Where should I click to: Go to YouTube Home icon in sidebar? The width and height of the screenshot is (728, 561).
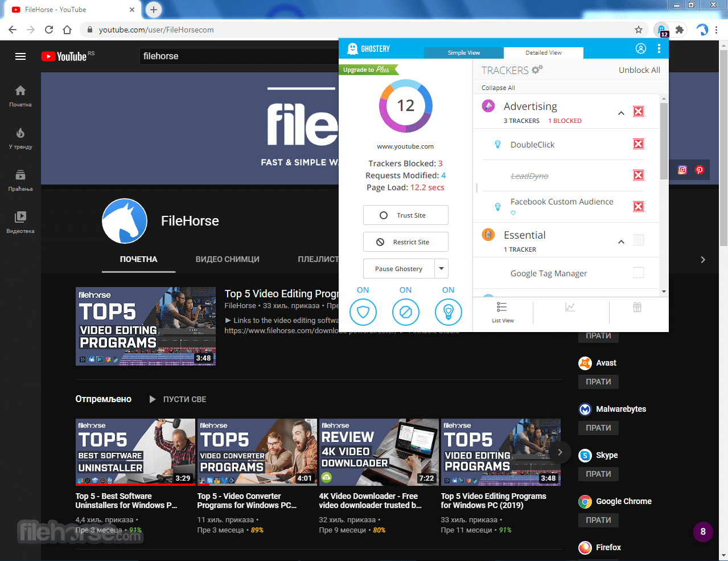[20, 91]
